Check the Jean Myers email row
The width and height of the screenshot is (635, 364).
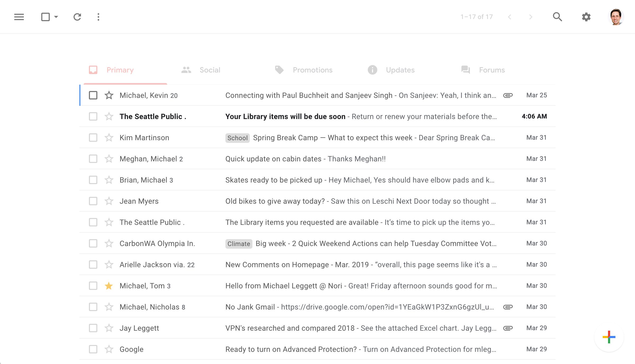[x=93, y=201]
